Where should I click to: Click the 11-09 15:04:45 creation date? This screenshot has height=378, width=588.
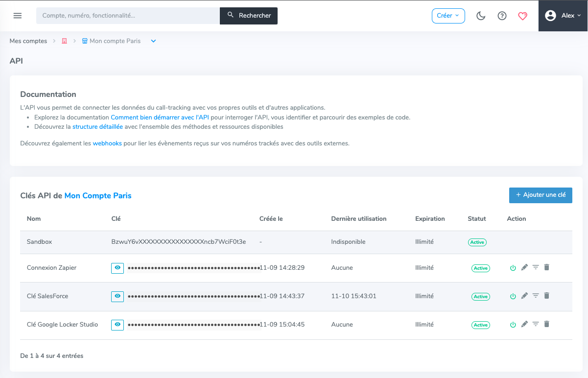tap(282, 325)
